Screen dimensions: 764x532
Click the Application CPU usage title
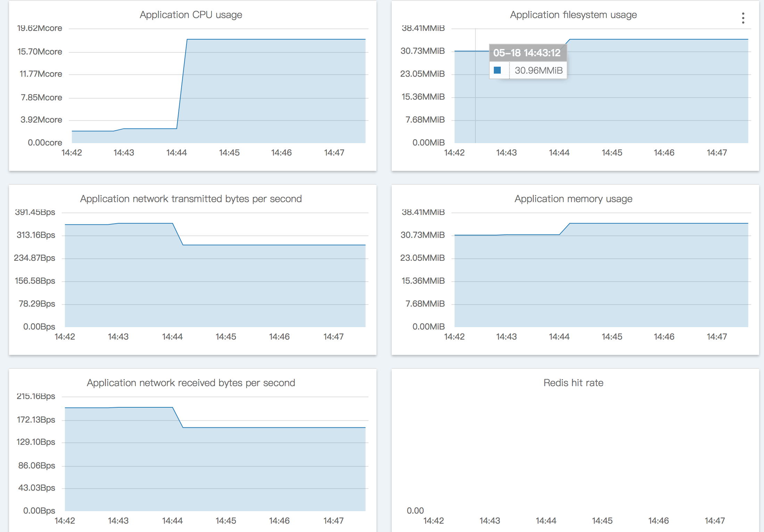click(191, 15)
